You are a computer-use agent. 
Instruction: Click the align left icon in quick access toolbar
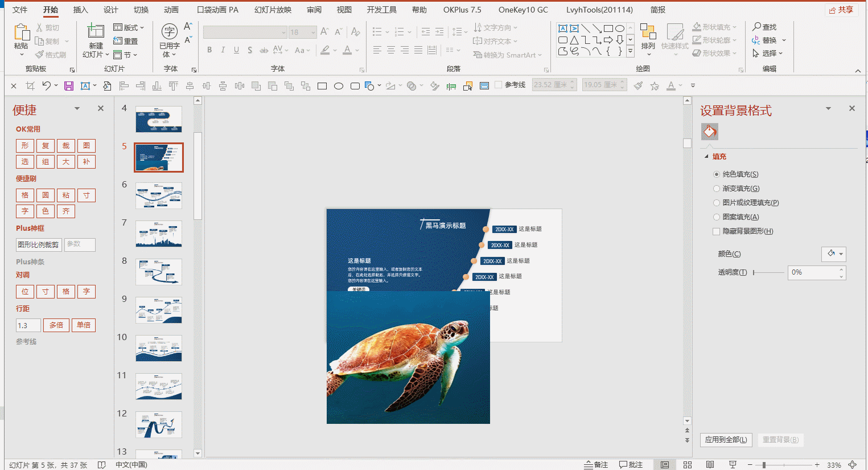[124, 86]
